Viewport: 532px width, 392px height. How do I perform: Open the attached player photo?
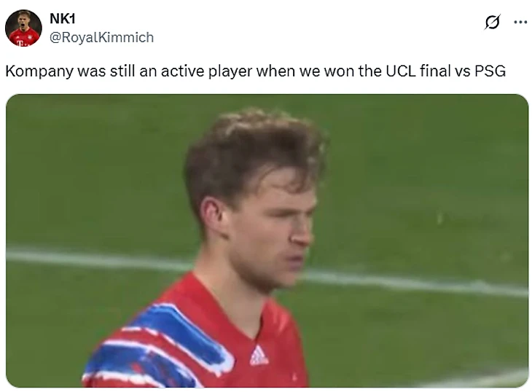(x=267, y=240)
